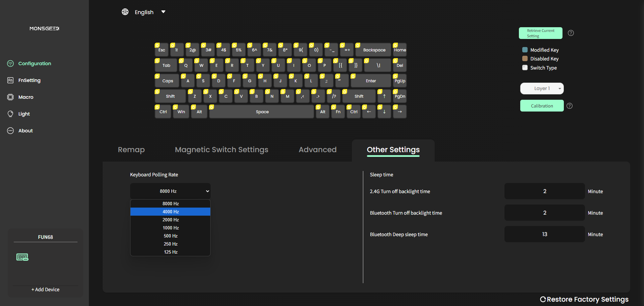Toggle the Switch Type checkbox
Screen dimensions: 644x306
coord(525,68)
